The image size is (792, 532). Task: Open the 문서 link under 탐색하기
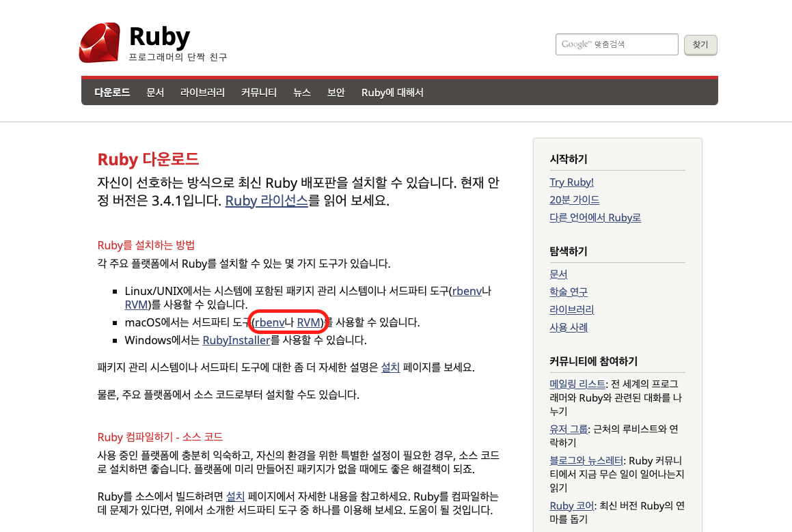(559, 274)
